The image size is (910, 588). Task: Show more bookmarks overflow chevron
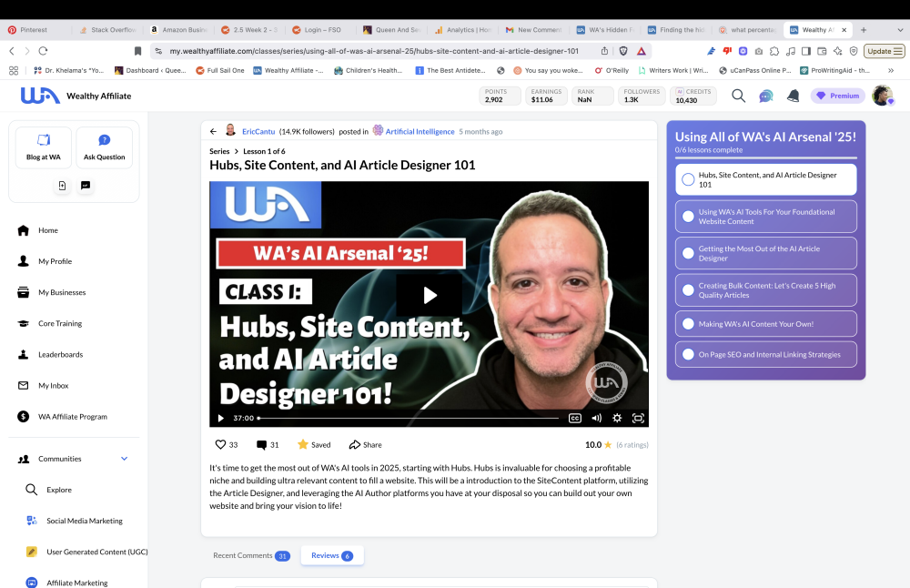pyautogui.click(x=891, y=70)
